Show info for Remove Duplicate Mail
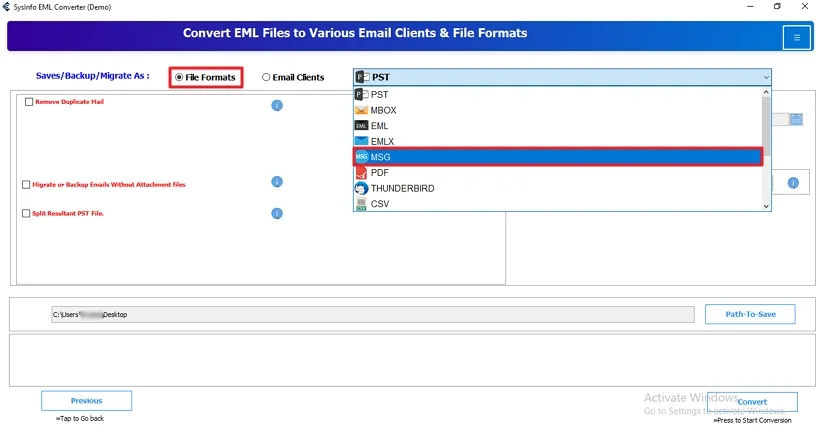This screenshot has width=820, height=437. point(277,106)
